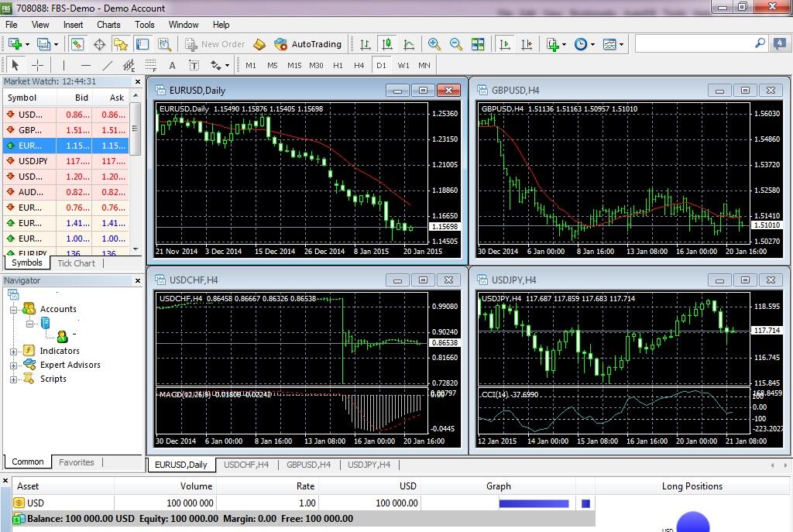The width and height of the screenshot is (793, 532).
Task: Open Indicators list dropdown arrow
Action: pyautogui.click(x=565, y=44)
